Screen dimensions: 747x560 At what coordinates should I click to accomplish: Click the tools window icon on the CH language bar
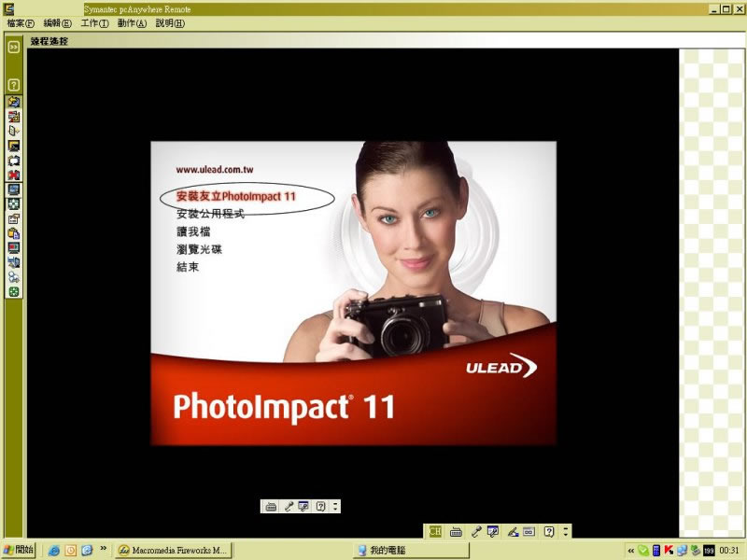point(493,531)
